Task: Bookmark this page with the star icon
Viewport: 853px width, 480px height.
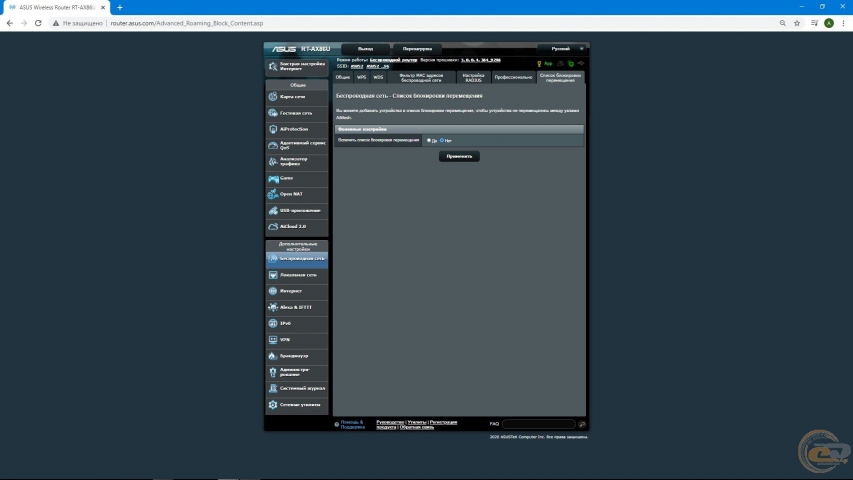Action: click(x=797, y=23)
